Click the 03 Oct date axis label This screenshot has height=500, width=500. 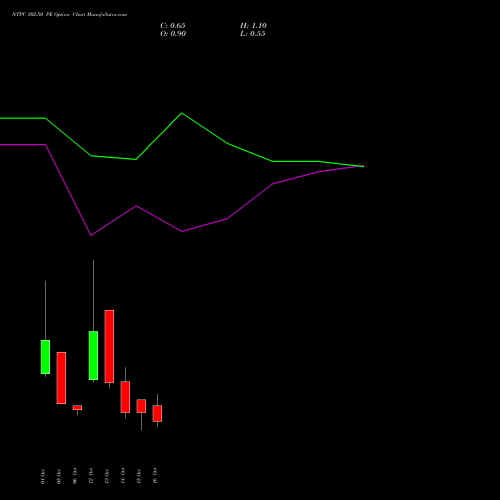click(59, 476)
